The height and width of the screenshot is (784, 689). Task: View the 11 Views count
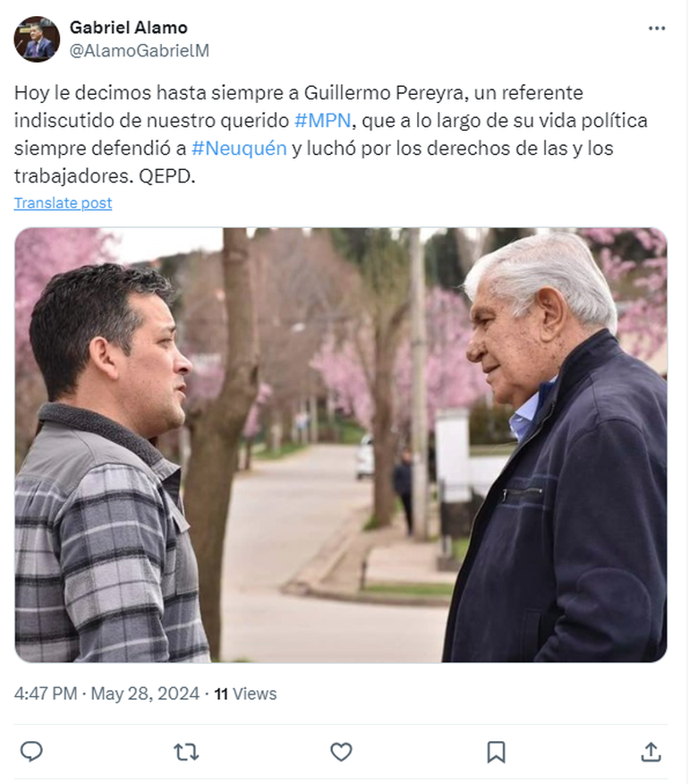click(x=245, y=694)
